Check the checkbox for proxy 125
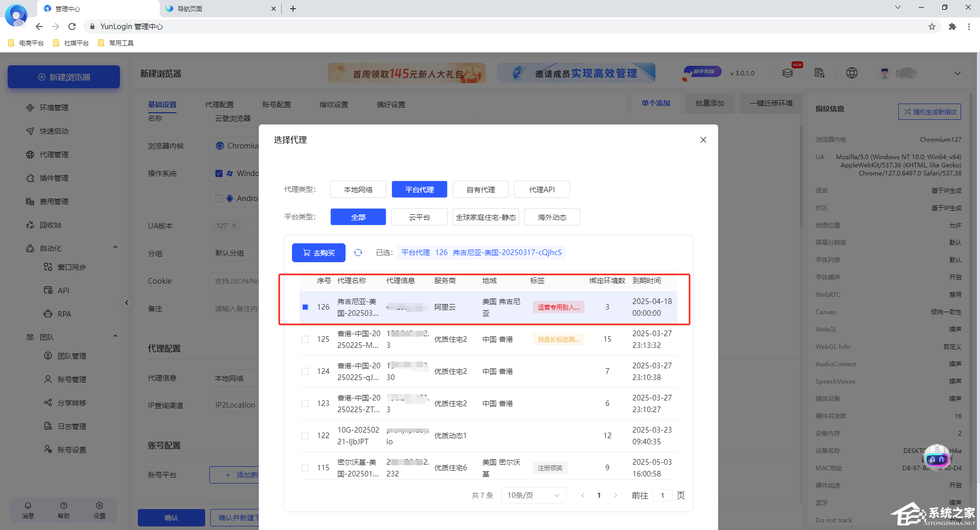Image resolution: width=980 pixels, height=530 pixels. [x=305, y=339]
